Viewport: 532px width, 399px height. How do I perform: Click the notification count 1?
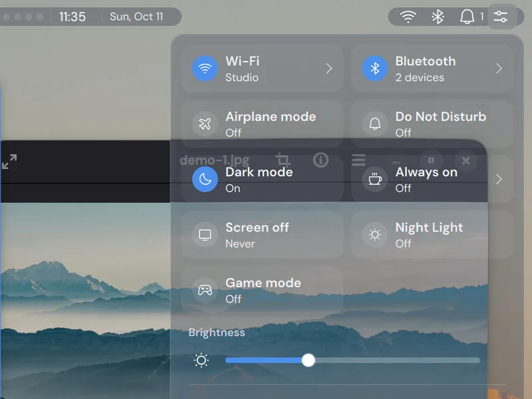[481, 16]
